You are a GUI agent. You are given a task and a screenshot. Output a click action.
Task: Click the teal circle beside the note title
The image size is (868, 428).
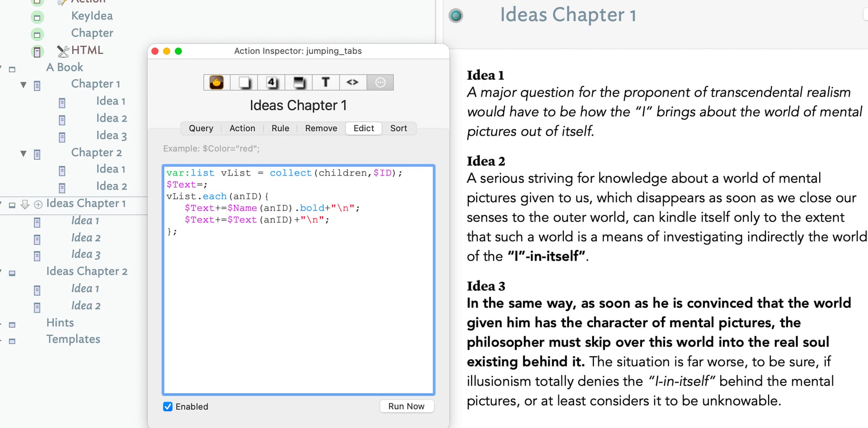456,16
